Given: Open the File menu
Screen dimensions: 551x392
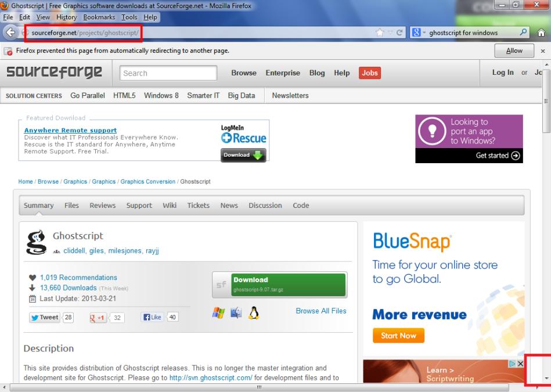Looking at the screenshot, I should click(8, 17).
